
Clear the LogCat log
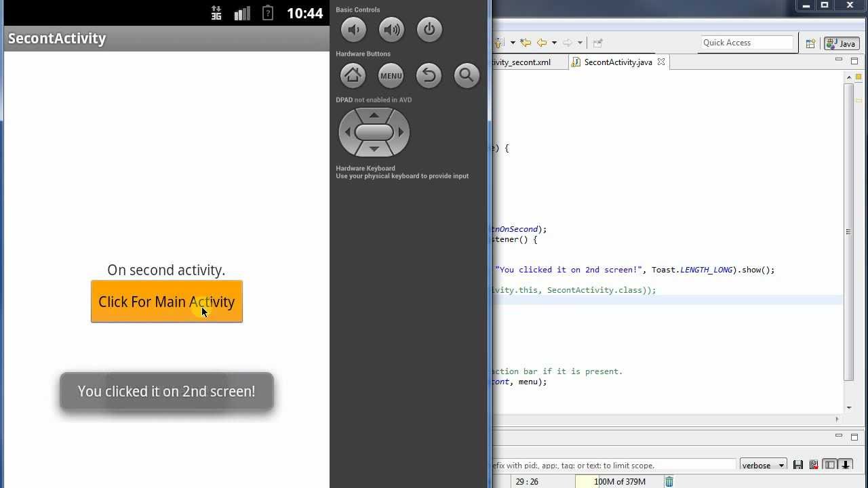(814, 465)
